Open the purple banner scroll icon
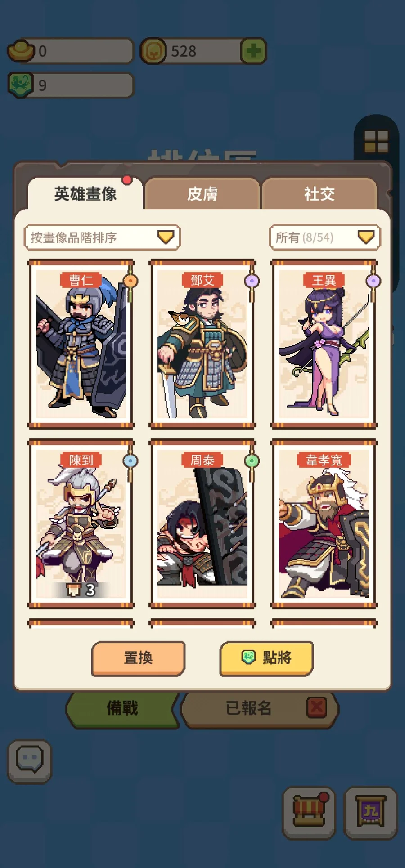The width and height of the screenshot is (405, 868). click(370, 813)
